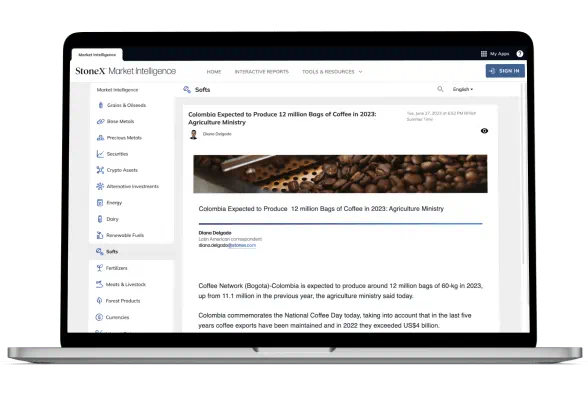Open the English language dropdown
The width and height of the screenshot is (588, 400).
[x=463, y=89]
